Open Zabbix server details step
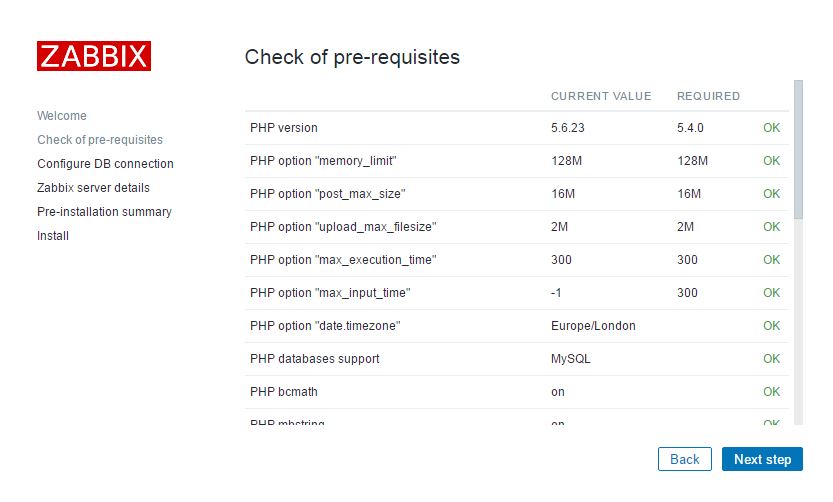833x502 pixels. coord(93,188)
